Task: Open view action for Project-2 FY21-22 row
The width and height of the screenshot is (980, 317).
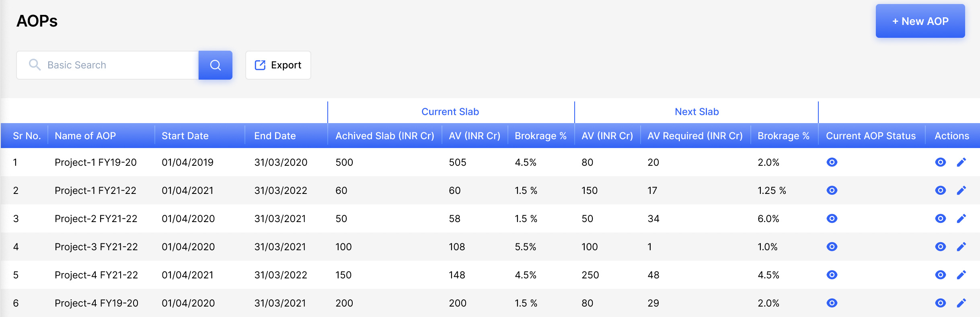Action: click(x=940, y=218)
